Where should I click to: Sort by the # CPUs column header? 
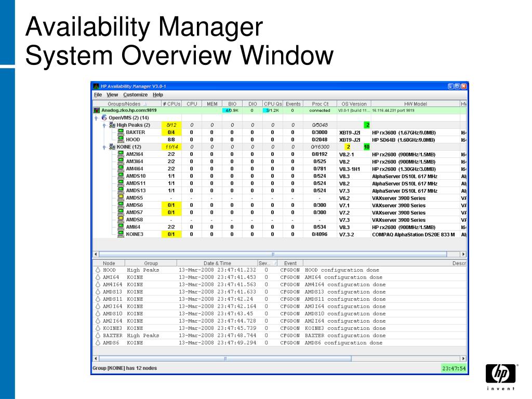(171, 104)
